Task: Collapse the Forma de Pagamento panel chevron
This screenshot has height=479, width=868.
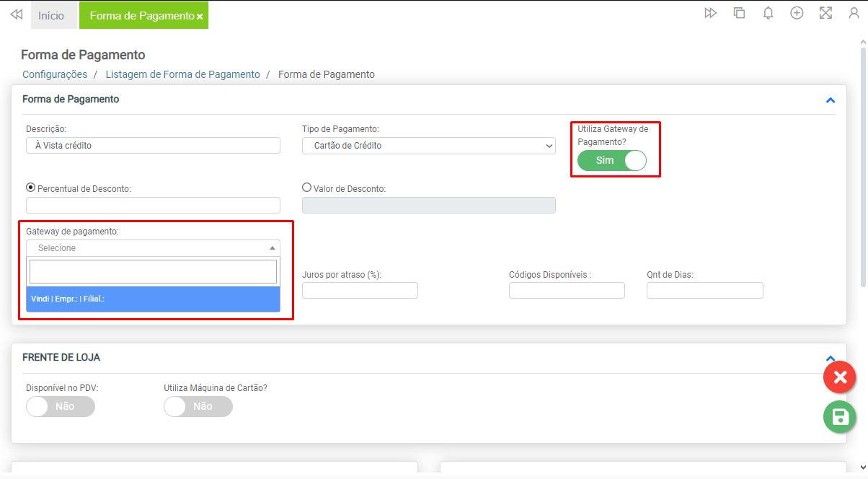Action: 830,100
